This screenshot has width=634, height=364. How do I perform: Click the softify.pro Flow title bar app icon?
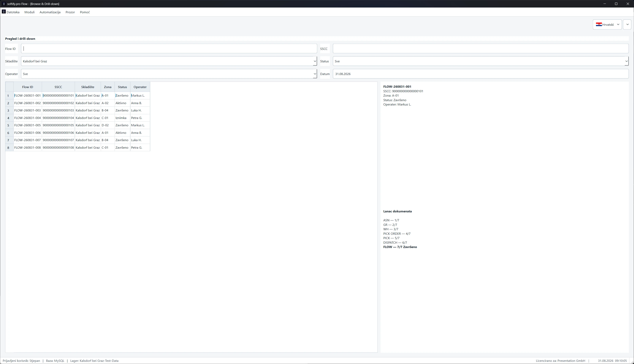4,4
